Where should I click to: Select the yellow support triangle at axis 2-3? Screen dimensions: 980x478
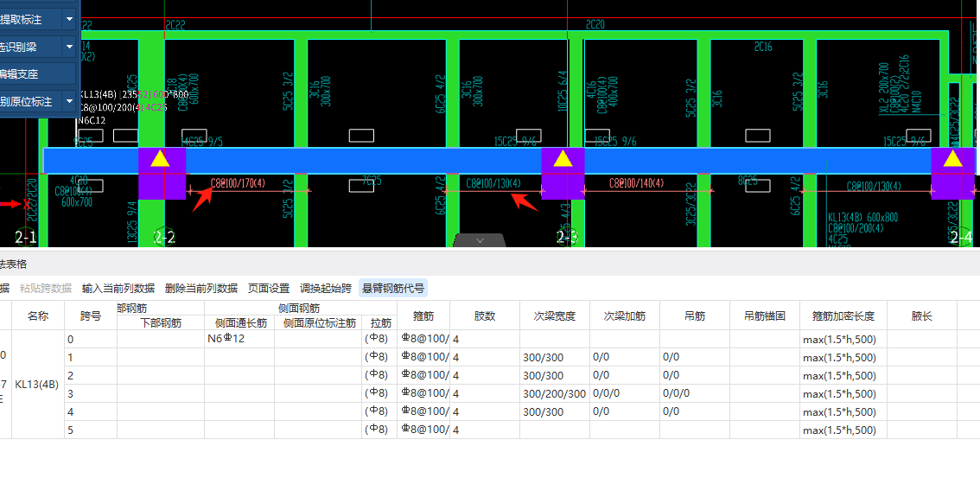pyautogui.click(x=563, y=159)
